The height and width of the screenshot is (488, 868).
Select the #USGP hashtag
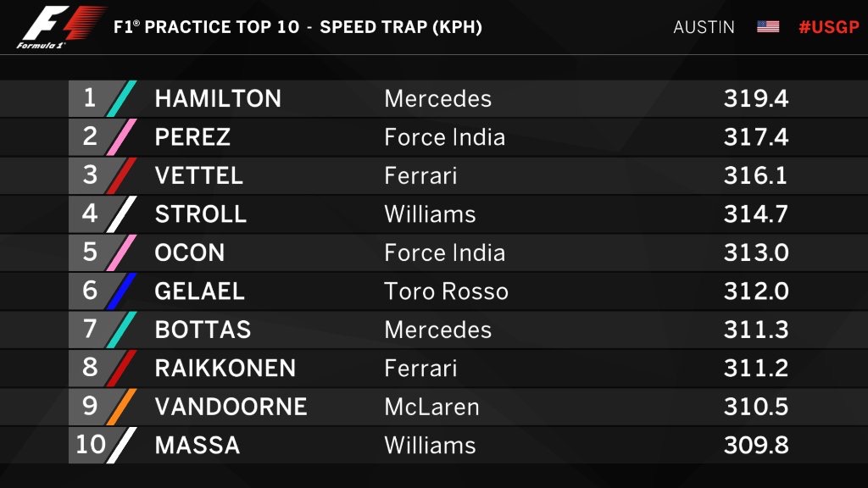tap(829, 26)
